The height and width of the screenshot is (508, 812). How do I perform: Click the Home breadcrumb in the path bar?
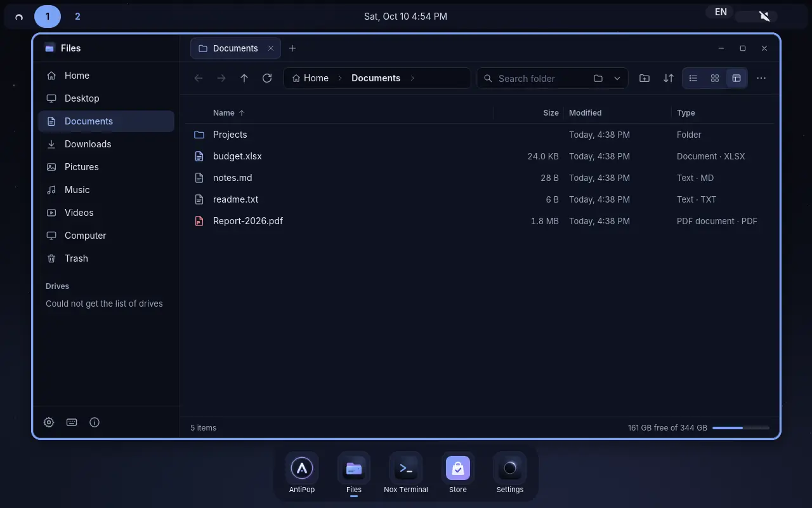tap(310, 78)
